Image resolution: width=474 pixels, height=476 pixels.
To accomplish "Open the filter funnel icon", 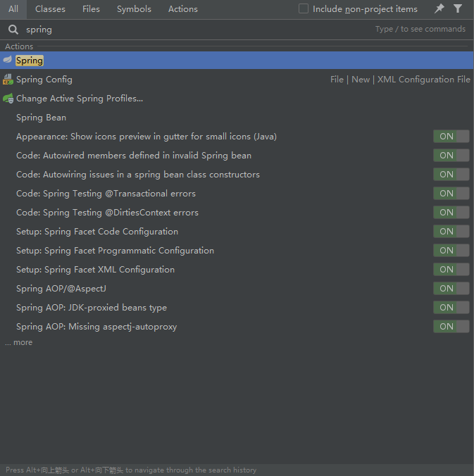I will point(458,8).
